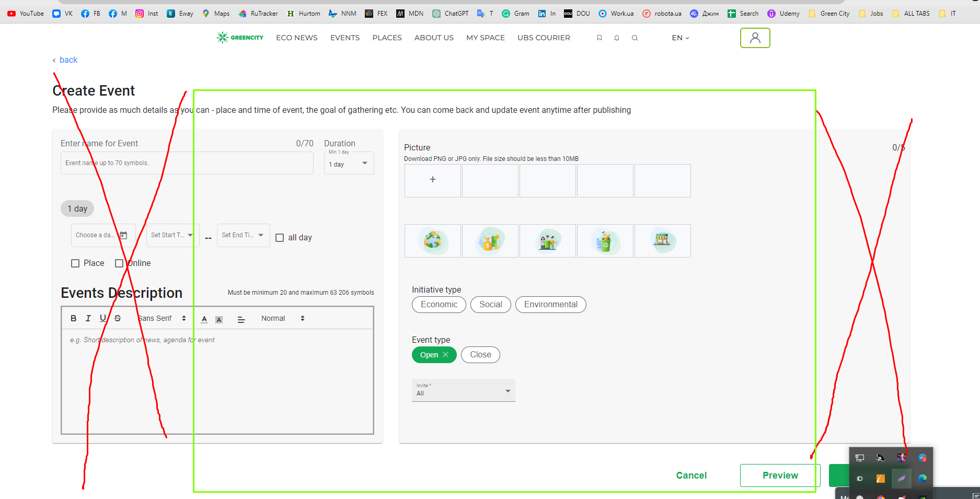This screenshot has width=980, height=499.
Task: Click the plus tile to upload a picture
Action: tap(432, 180)
